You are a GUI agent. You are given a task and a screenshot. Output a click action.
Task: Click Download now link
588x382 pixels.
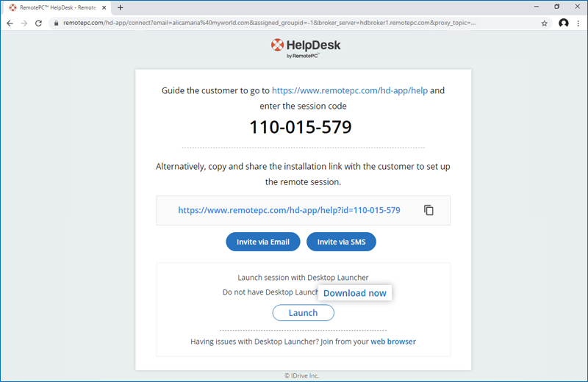pos(355,293)
